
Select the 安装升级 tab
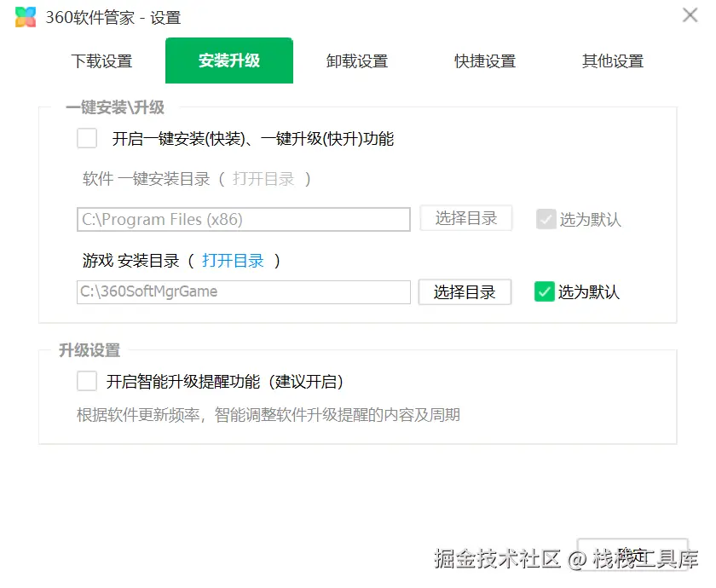pos(229,61)
